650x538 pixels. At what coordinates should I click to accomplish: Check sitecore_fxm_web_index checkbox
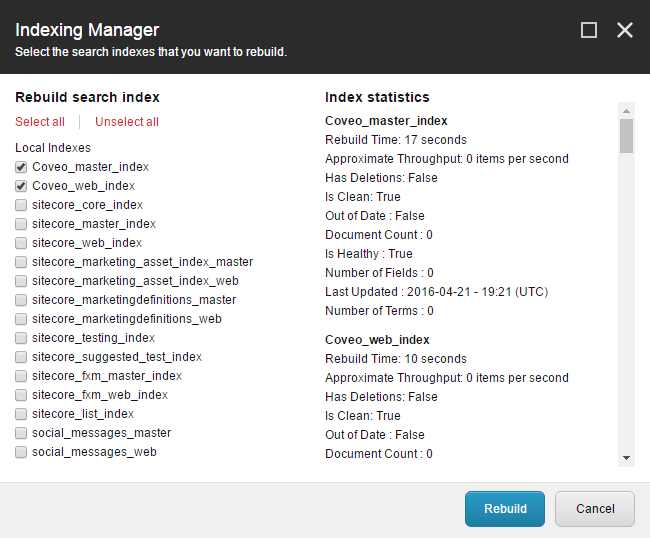coord(21,395)
